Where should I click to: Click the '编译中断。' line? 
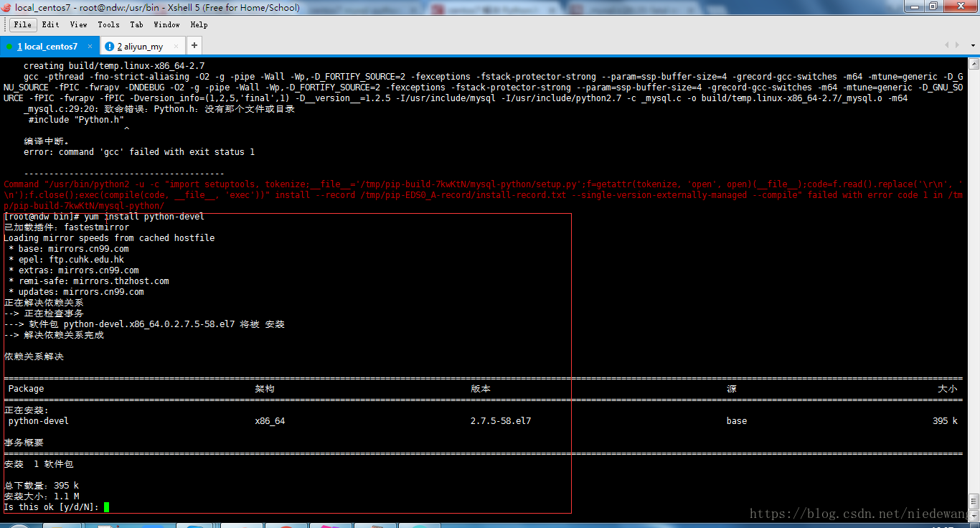[47, 141]
